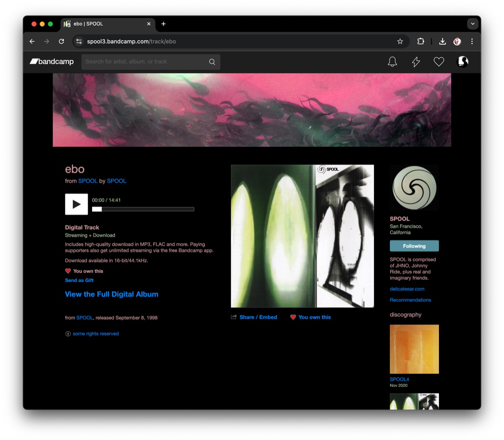Click Send as Gift
This screenshot has height=440, width=504.
tap(79, 280)
